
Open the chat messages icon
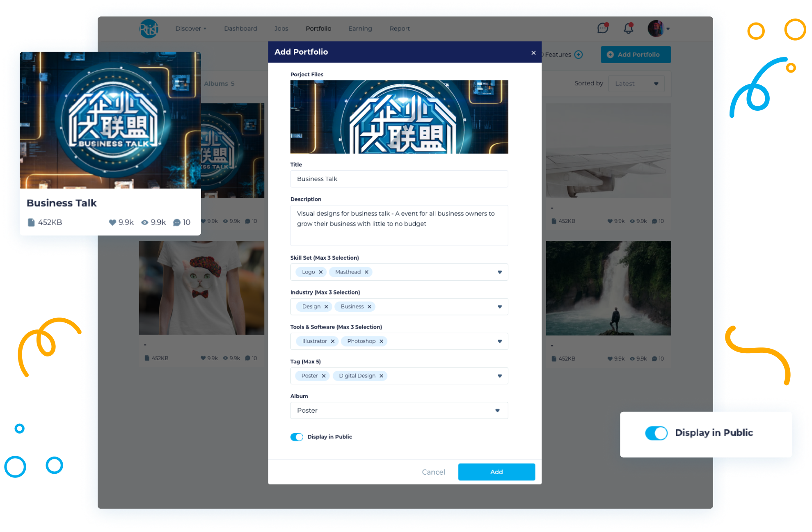602,28
